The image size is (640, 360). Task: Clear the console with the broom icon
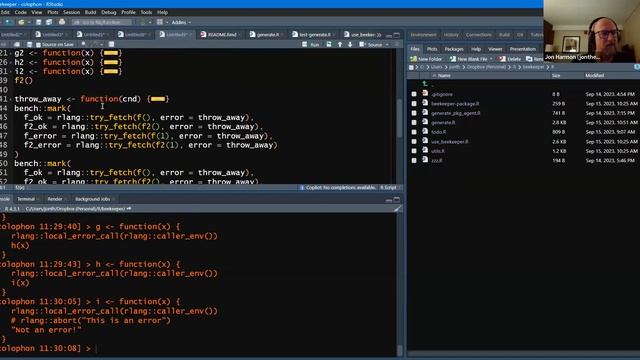click(397, 209)
